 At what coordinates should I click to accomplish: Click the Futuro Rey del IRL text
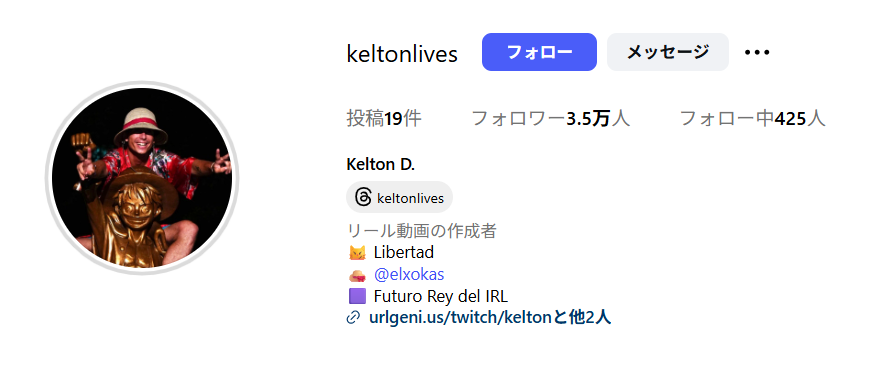click(441, 296)
